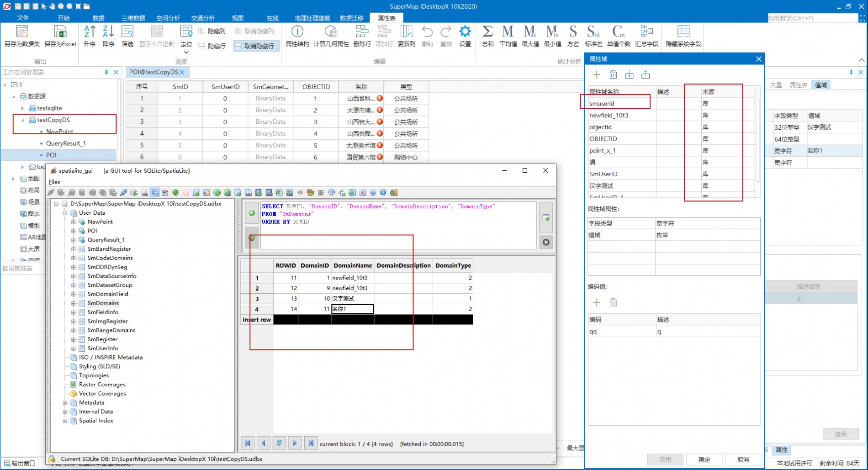The image size is (868, 470).
Task: Add coded value with plus under 编码值
Action: pyautogui.click(x=597, y=302)
